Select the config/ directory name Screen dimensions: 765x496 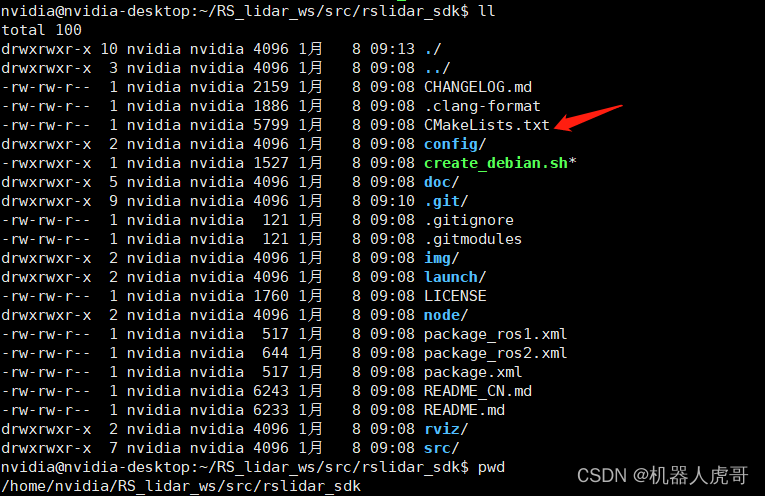coord(453,144)
